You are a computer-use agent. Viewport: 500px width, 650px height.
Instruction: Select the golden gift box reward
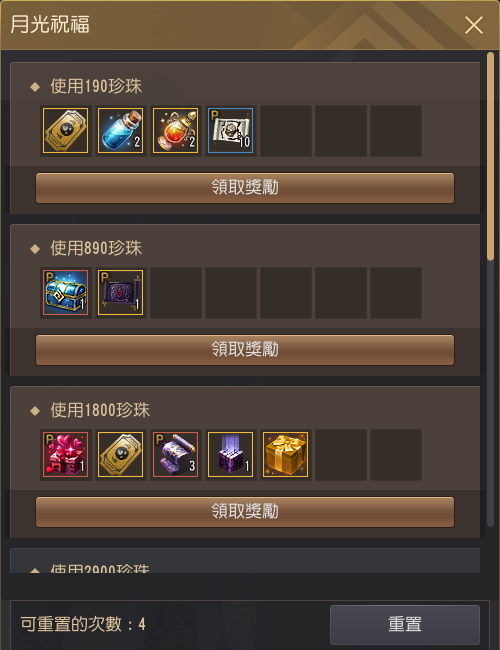coord(286,455)
